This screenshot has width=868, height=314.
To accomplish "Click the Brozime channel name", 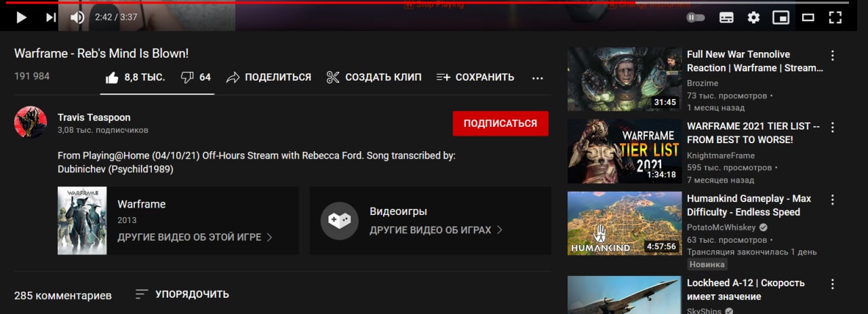I will tap(703, 83).
